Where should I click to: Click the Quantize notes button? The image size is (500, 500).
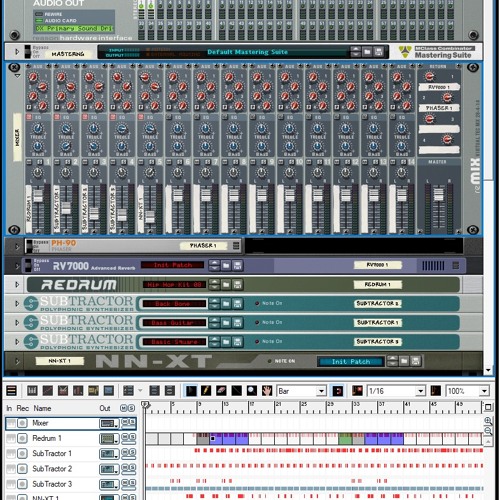tap(436, 390)
